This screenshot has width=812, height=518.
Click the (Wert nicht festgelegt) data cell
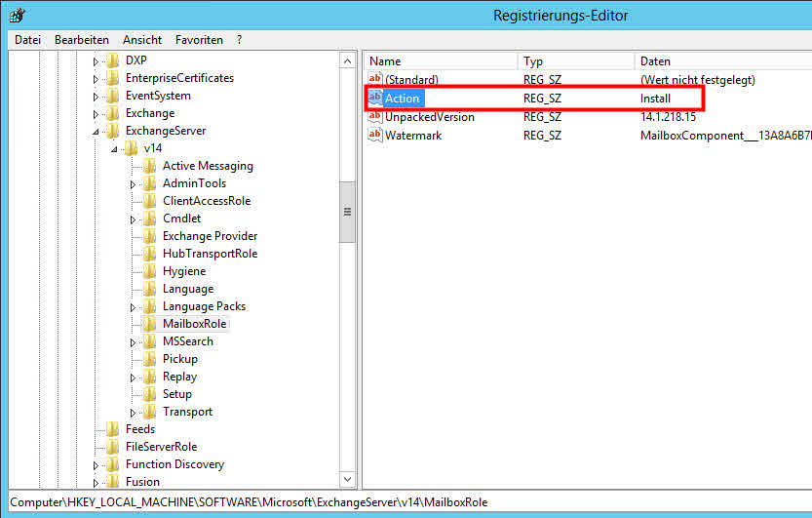tap(698, 80)
